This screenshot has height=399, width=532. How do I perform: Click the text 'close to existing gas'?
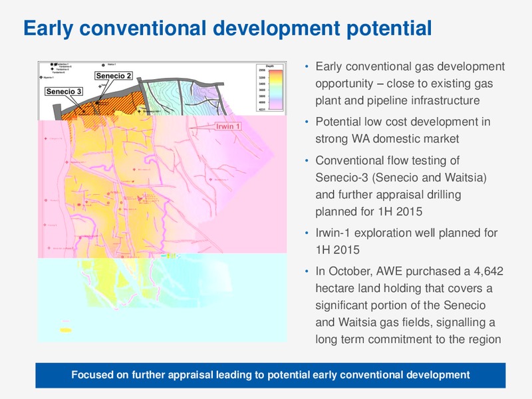[x=442, y=84]
